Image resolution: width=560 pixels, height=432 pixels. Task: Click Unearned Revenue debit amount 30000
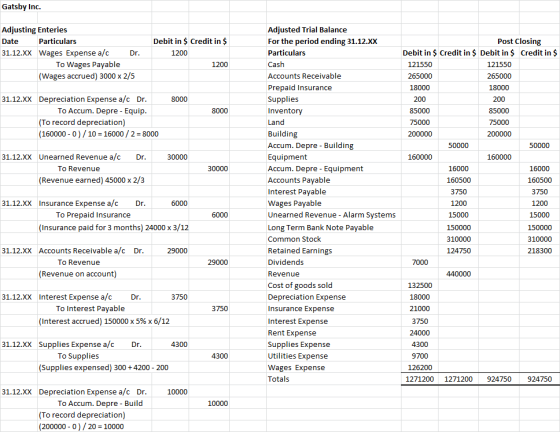[178, 157]
